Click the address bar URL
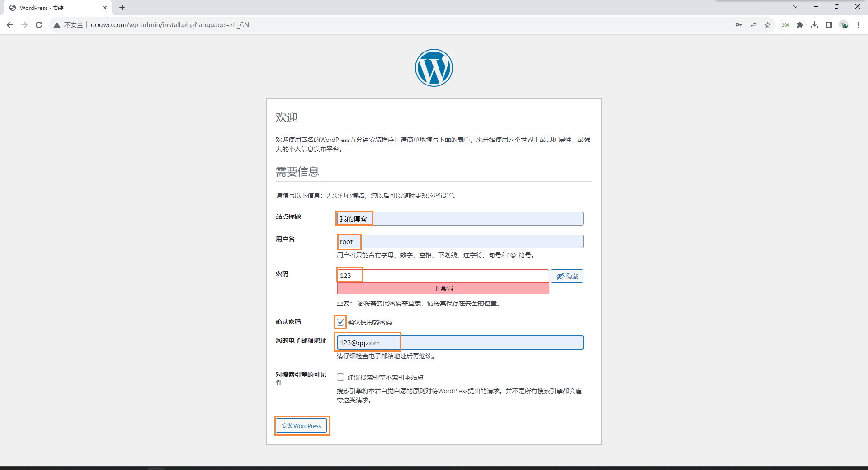This screenshot has height=470, width=868. (170, 25)
